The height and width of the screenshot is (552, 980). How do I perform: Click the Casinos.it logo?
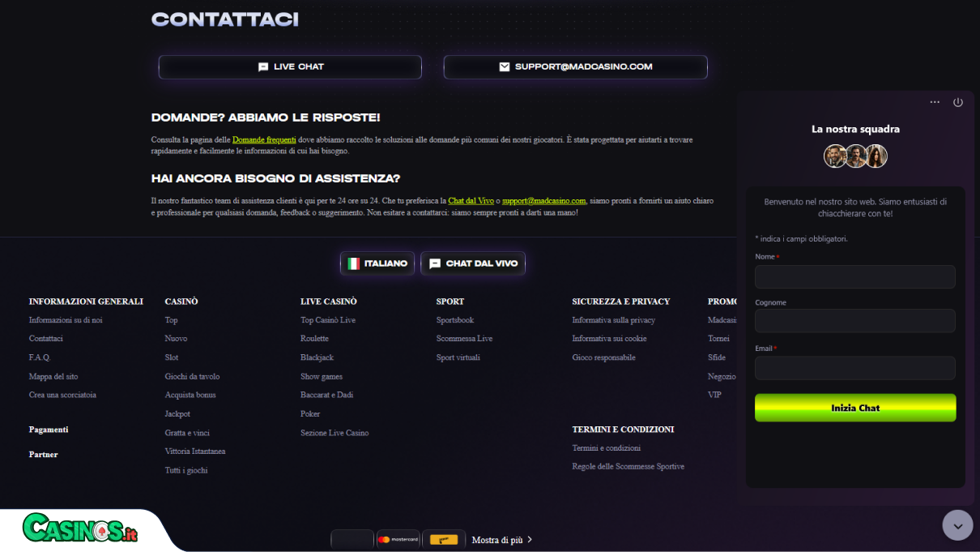coord(81,528)
